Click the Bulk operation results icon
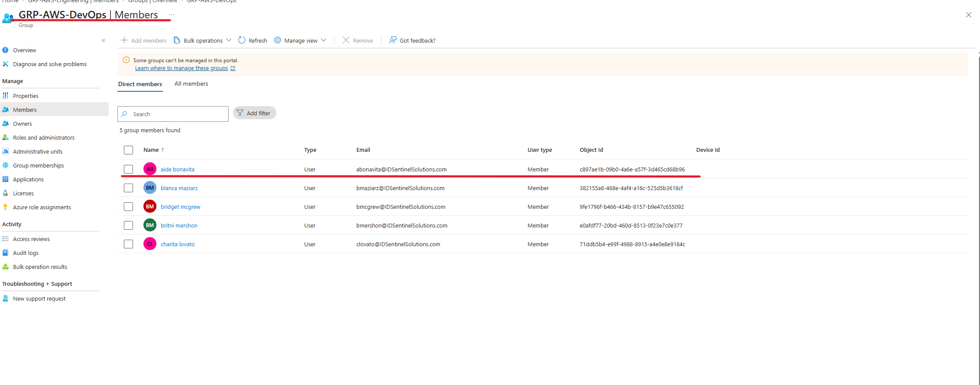Screen dimensions: 980x385 pyautogui.click(x=5, y=267)
